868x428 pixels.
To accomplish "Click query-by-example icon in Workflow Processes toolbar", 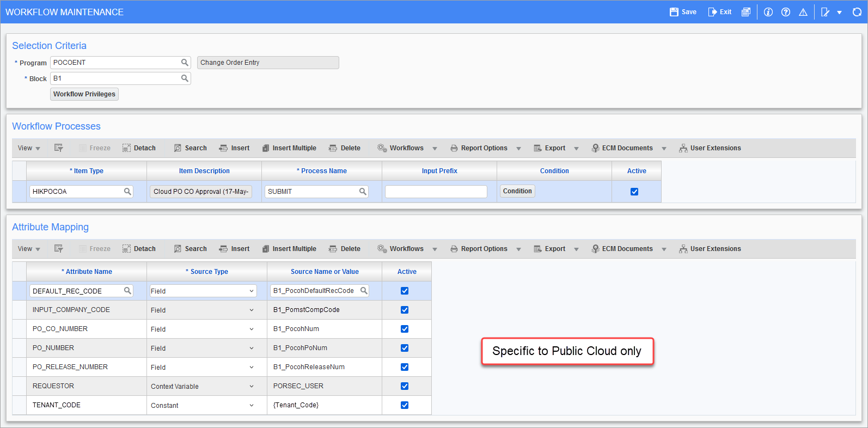I will [x=59, y=148].
